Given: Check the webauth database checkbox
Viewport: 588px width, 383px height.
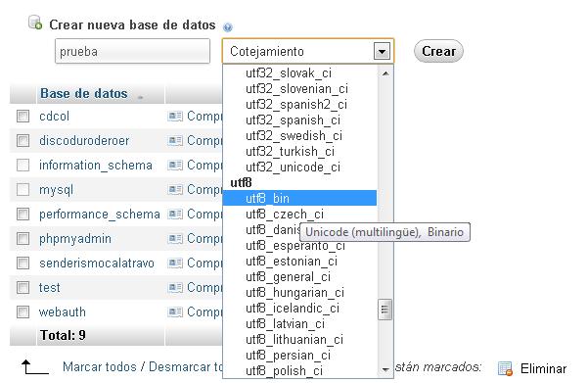Looking at the screenshot, I should pos(23,311).
